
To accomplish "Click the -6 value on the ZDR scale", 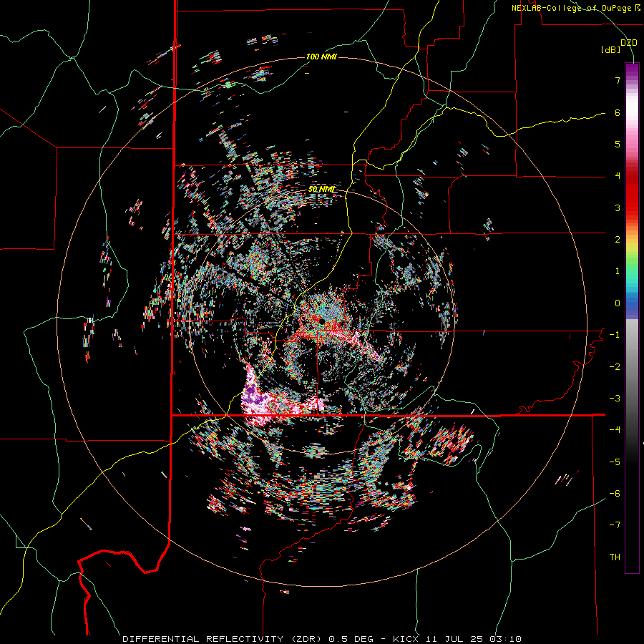I will 615,494.
